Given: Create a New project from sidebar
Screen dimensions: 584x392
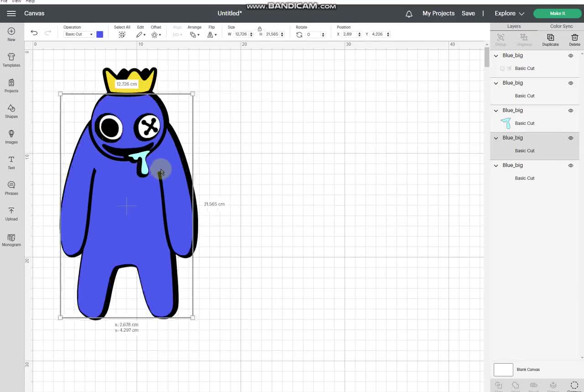Looking at the screenshot, I should [x=11, y=34].
